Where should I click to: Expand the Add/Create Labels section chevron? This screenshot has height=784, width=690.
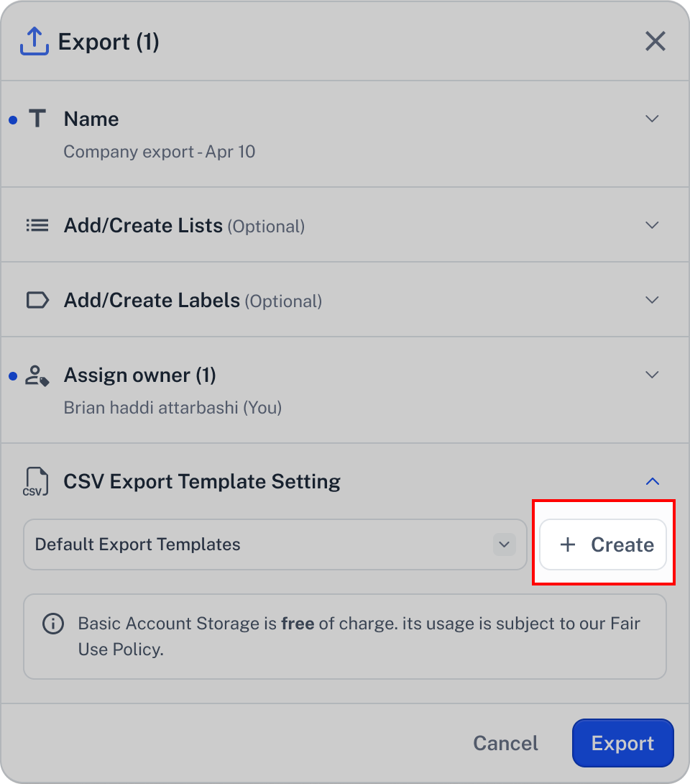[x=652, y=300]
